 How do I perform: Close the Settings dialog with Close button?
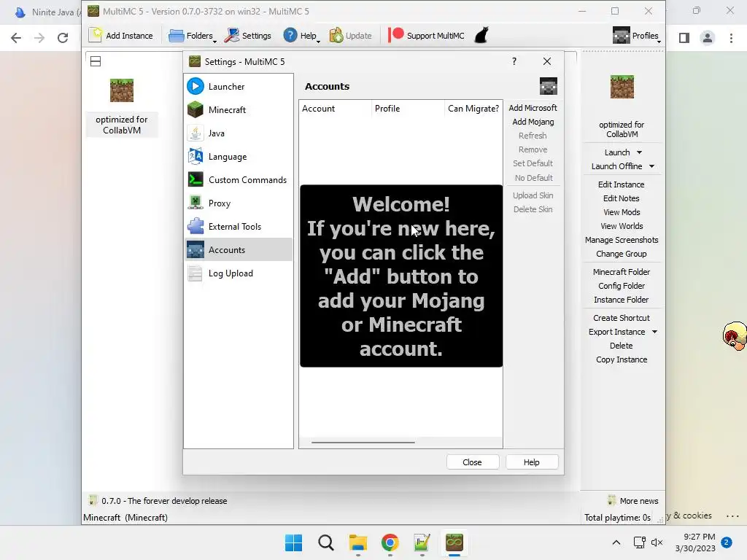coord(472,462)
